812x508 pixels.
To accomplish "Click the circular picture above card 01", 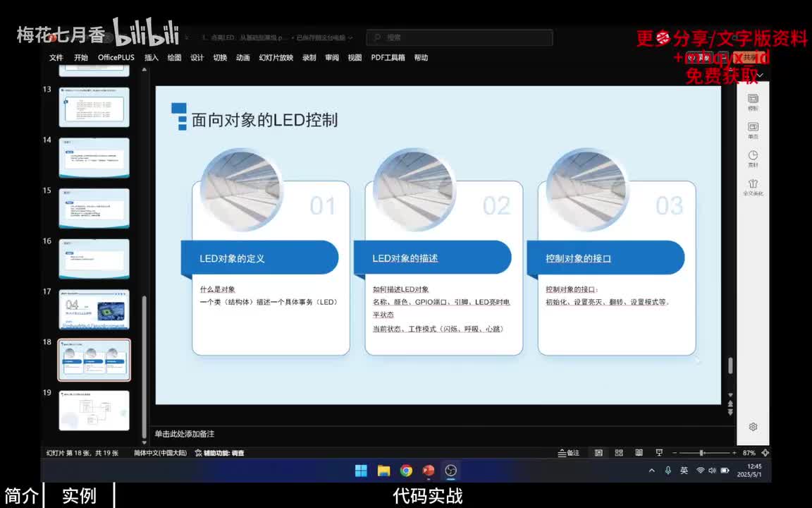I will 241,190.
